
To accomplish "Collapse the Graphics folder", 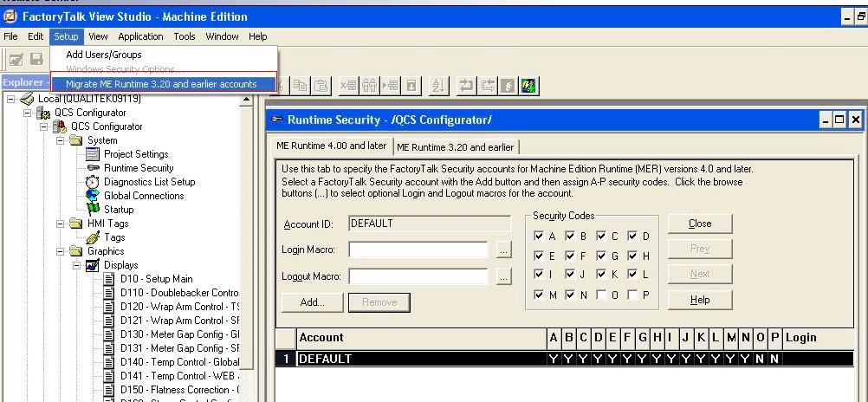I will tap(61, 251).
